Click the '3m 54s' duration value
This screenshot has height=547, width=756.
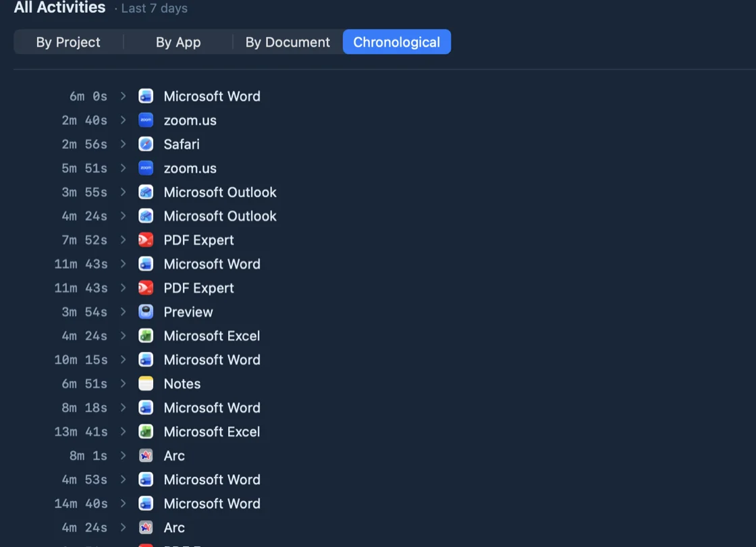coord(84,312)
